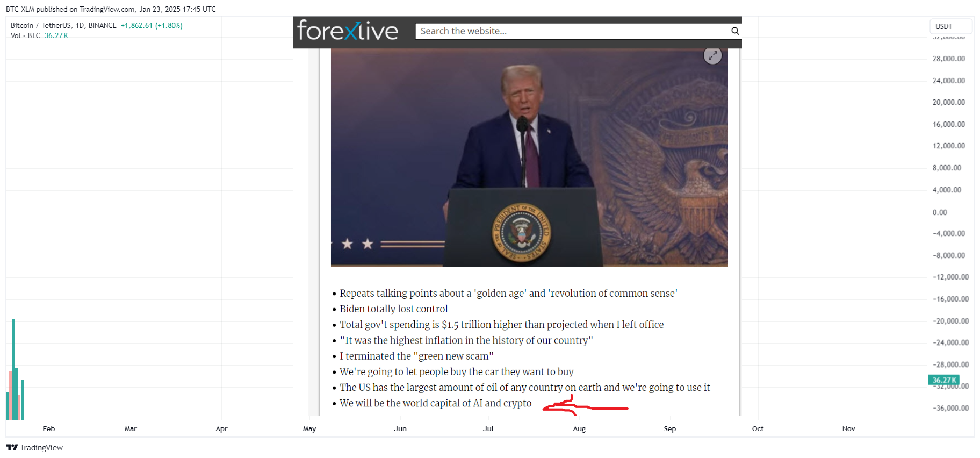Click the '$1.5 trillion higher' spending bullet
Viewport: 980px width, 458px height.
pos(501,325)
